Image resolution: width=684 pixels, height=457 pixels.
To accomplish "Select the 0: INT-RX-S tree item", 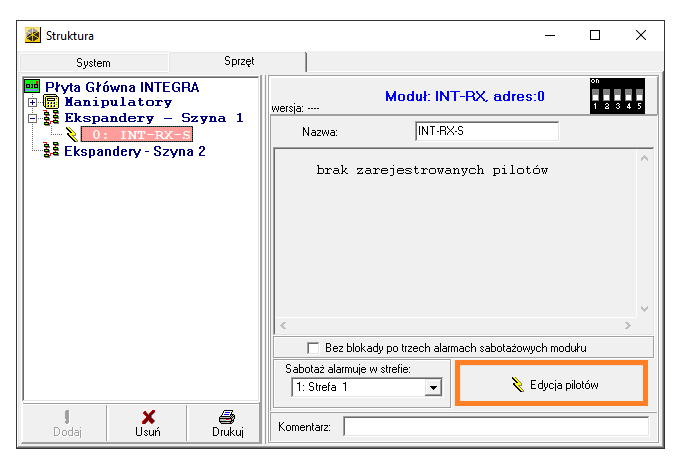I will point(136,135).
